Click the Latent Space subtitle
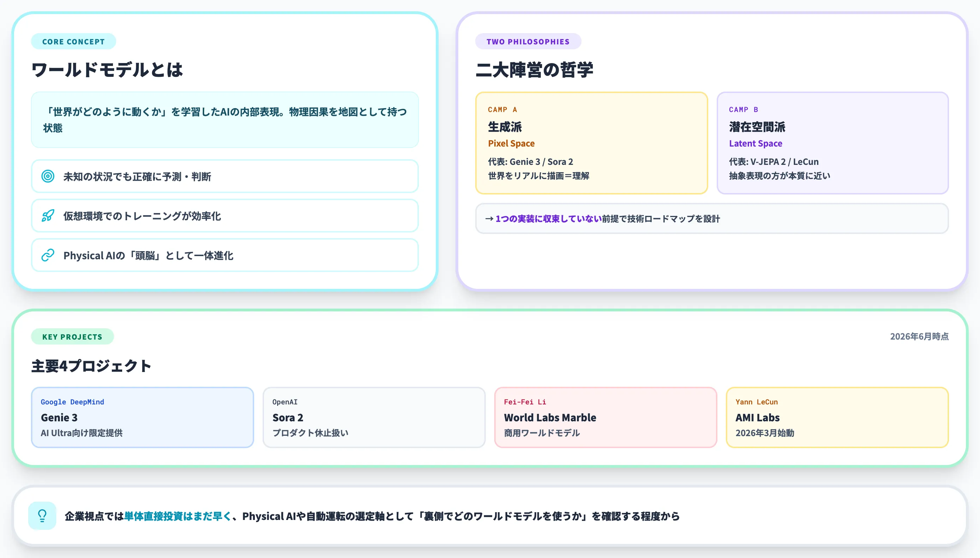 pyautogui.click(x=755, y=143)
